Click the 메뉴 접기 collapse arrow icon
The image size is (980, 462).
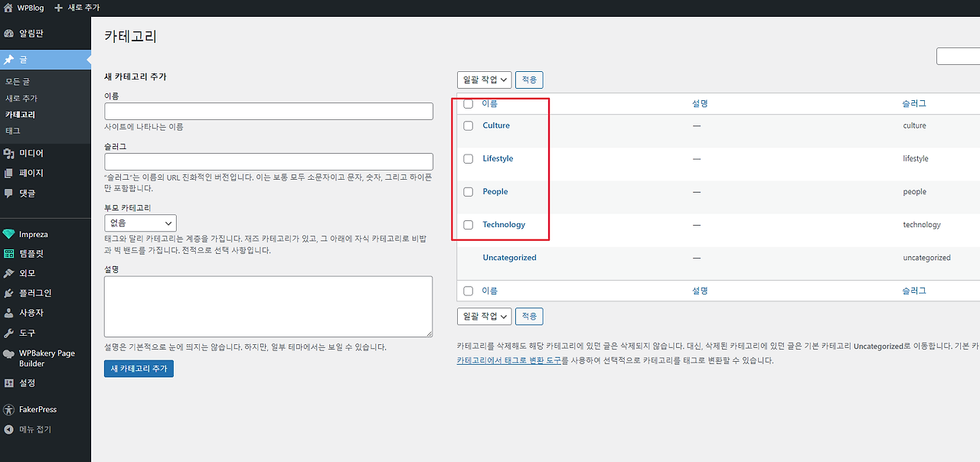click(x=8, y=430)
